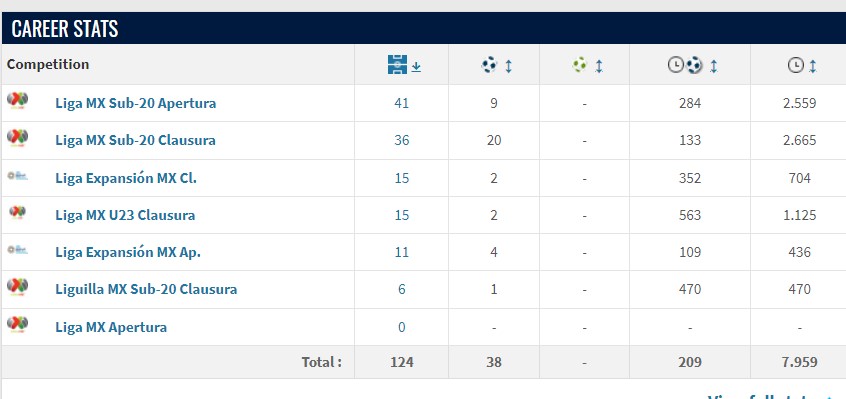Click 36 appearances in Sub-20 Clausura
The image size is (846, 399).
401,140
